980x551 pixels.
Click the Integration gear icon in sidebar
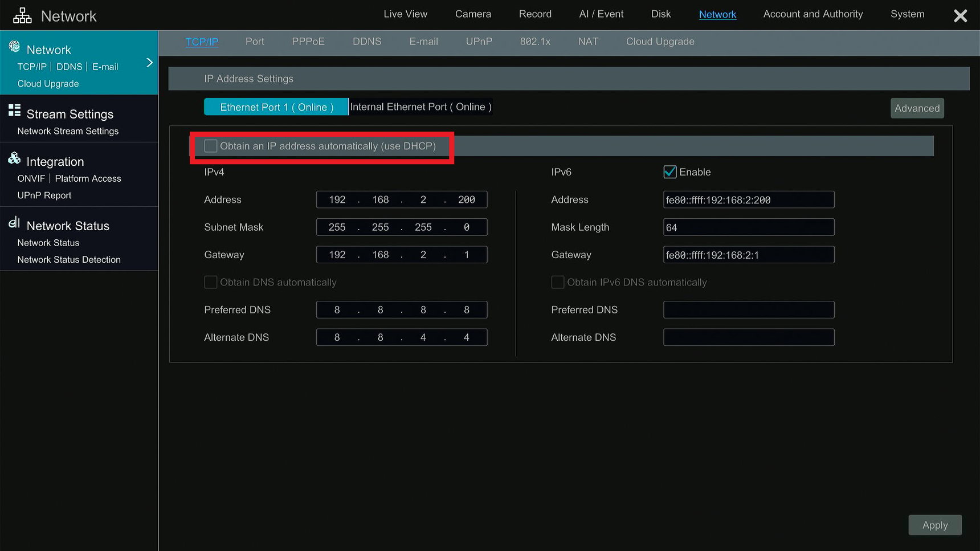pyautogui.click(x=14, y=160)
